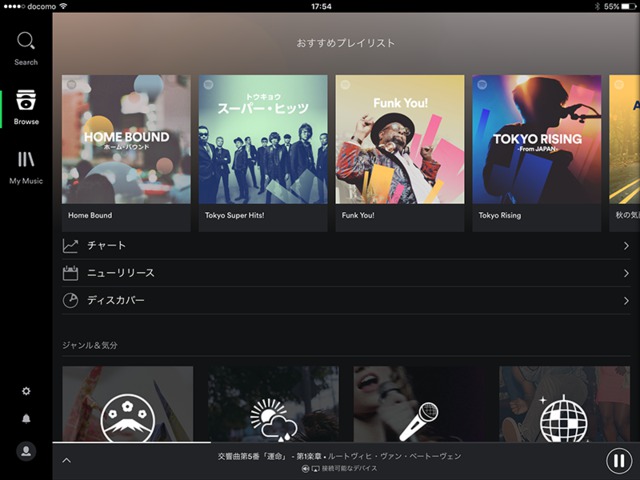The width and height of the screenshot is (640, 480).
Task: Open the Tokyo Rising playlist
Action: [x=536, y=139]
